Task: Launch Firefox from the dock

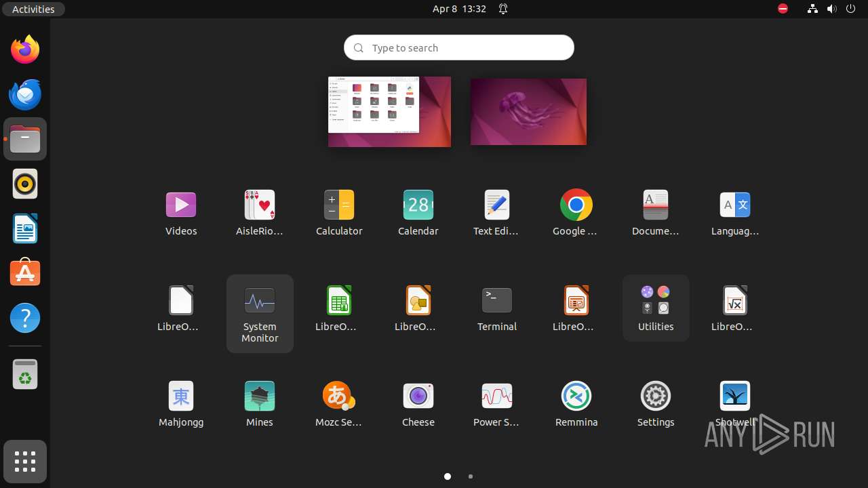Action: tap(25, 49)
